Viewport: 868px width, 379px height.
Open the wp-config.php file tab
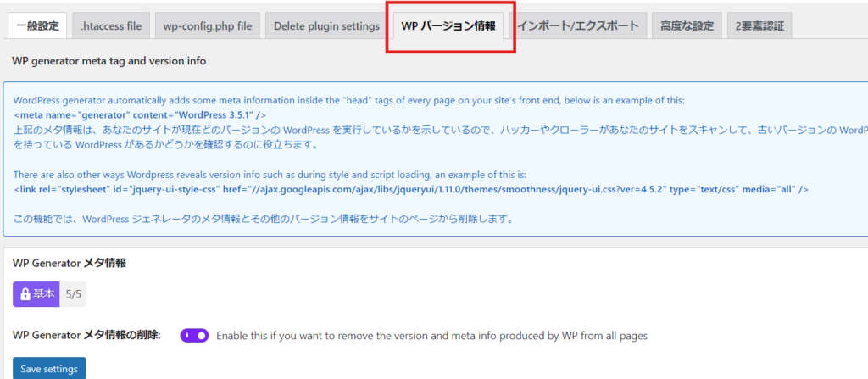pos(208,25)
